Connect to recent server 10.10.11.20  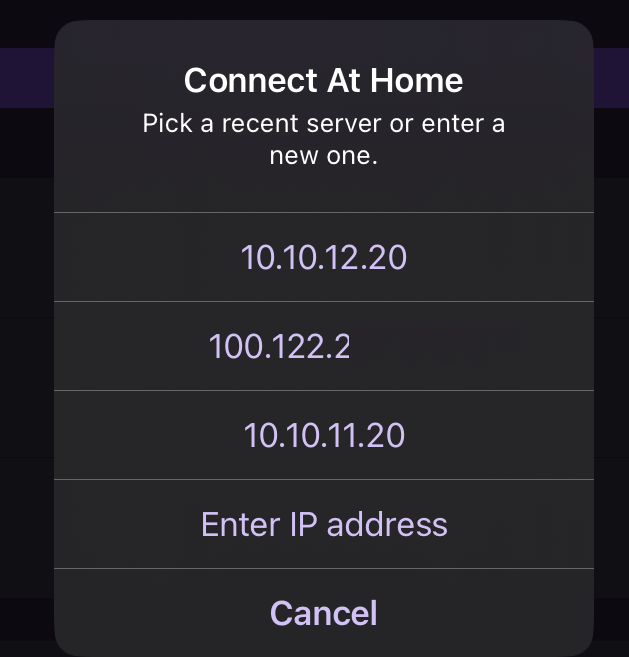[x=323, y=435]
